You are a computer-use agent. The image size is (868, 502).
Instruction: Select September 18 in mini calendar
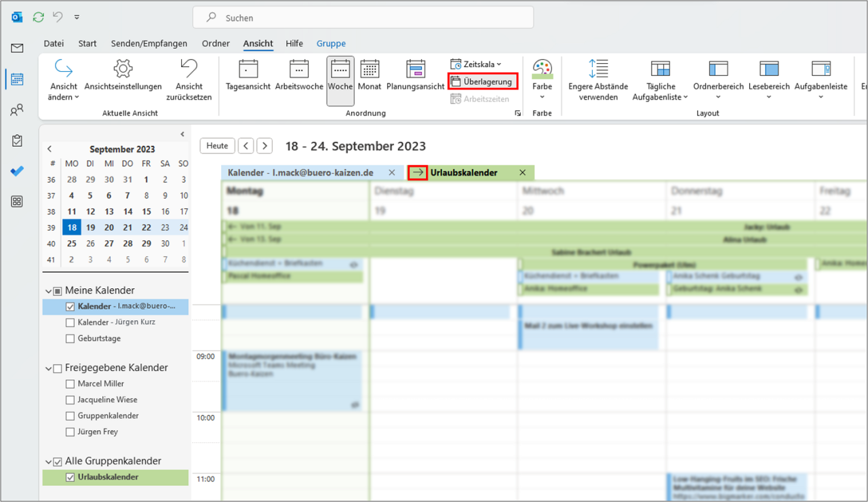71,227
